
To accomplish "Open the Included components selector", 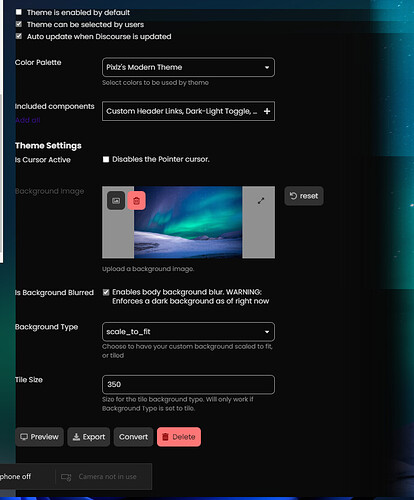I will pos(188,111).
